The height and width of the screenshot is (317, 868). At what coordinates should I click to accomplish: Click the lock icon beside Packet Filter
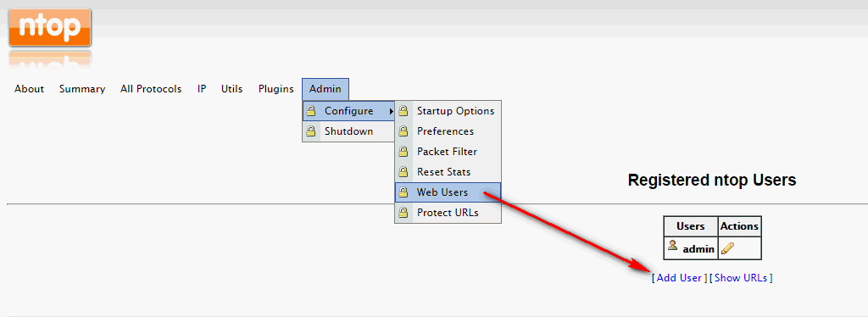pyautogui.click(x=404, y=152)
